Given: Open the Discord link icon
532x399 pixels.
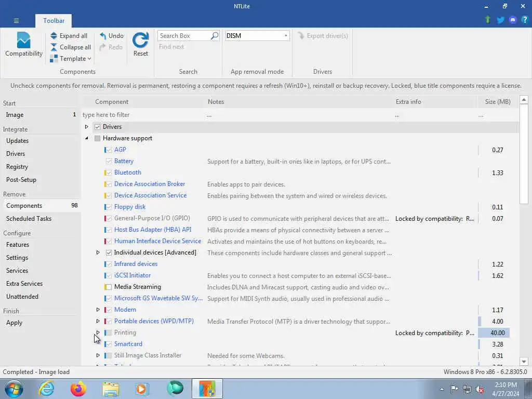Looking at the screenshot, I should tap(513, 20).
